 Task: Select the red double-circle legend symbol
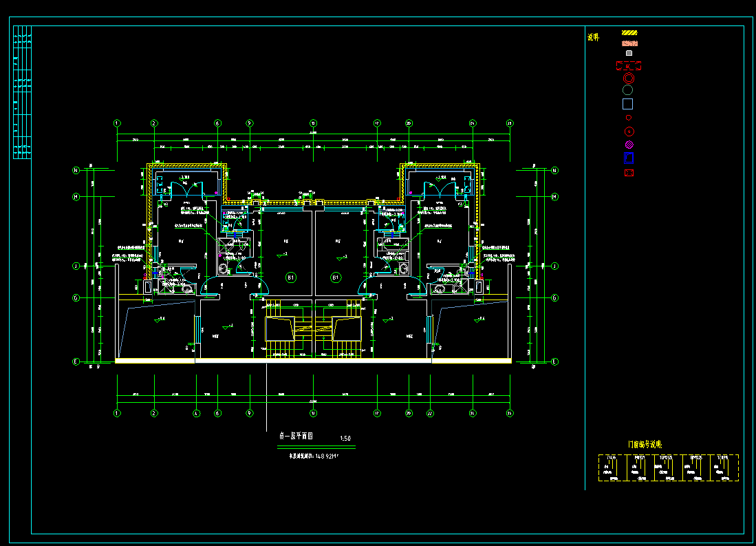coord(629,78)
